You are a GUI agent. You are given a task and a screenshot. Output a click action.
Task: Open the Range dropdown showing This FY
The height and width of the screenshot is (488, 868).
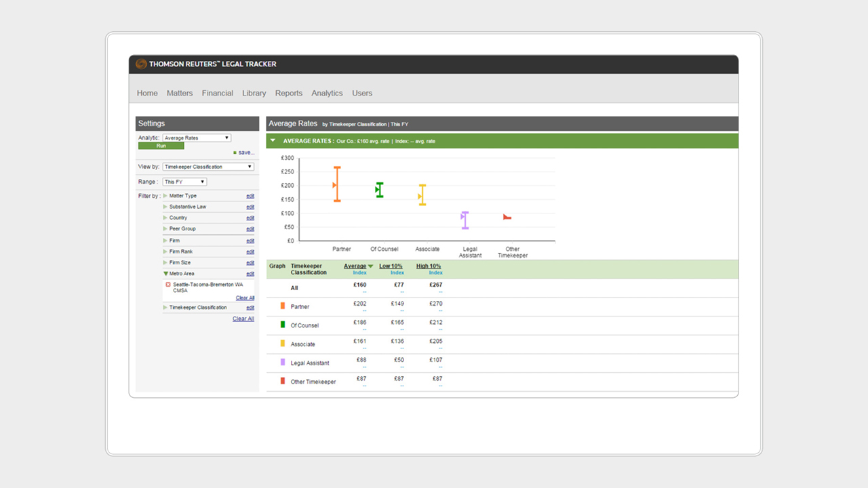coord(184,182)
